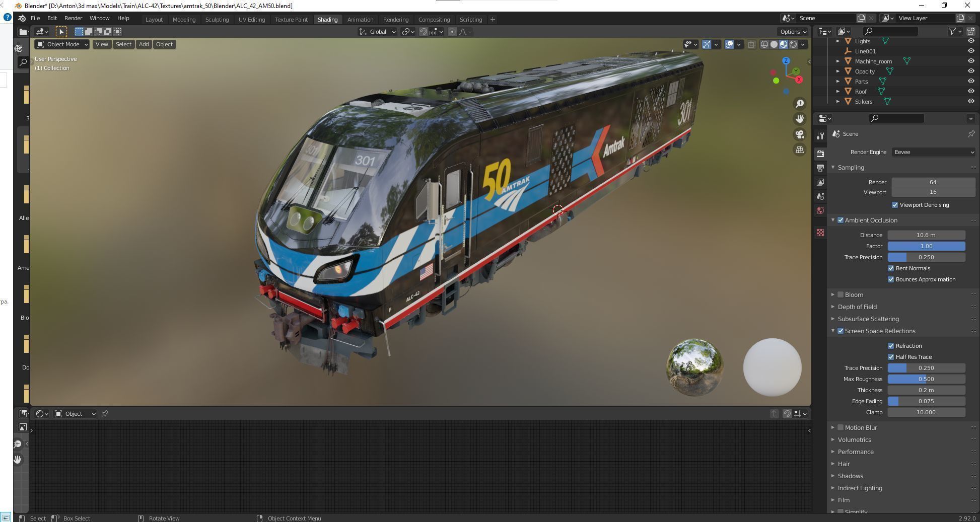Viewport: 980px width, 522px height.
Task: Click the red X axis on the navigation gizmo
Action: click(x=799, y=80)
